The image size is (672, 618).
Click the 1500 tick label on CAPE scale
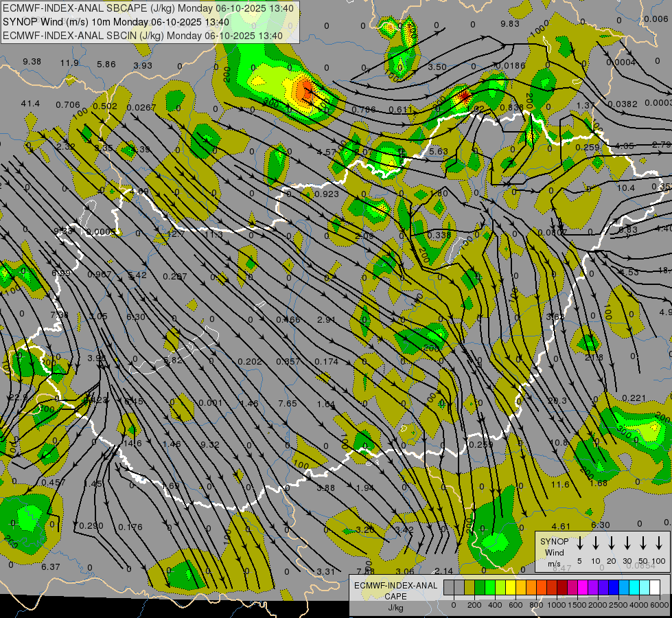[x=577, y=605]
